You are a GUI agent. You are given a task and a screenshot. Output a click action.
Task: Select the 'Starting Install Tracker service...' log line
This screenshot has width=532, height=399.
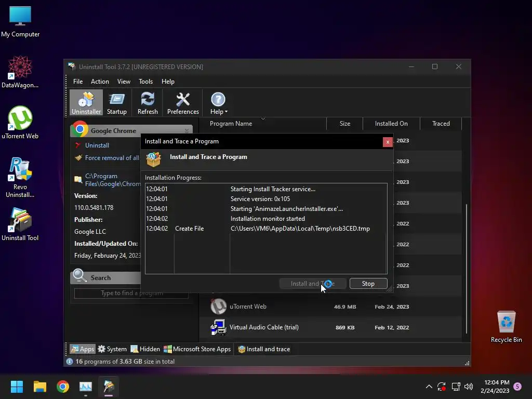pos(266,189)
